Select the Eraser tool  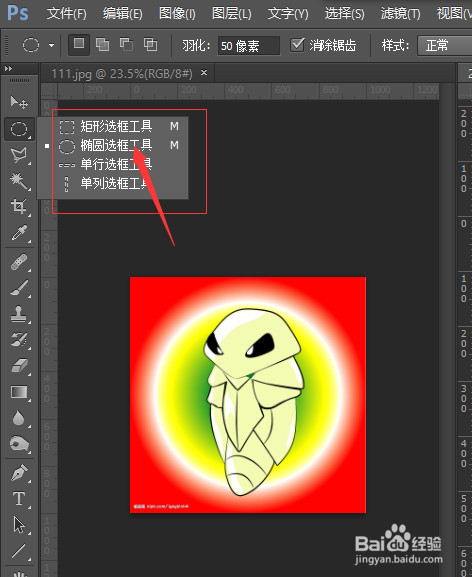(x=19, y=366)
